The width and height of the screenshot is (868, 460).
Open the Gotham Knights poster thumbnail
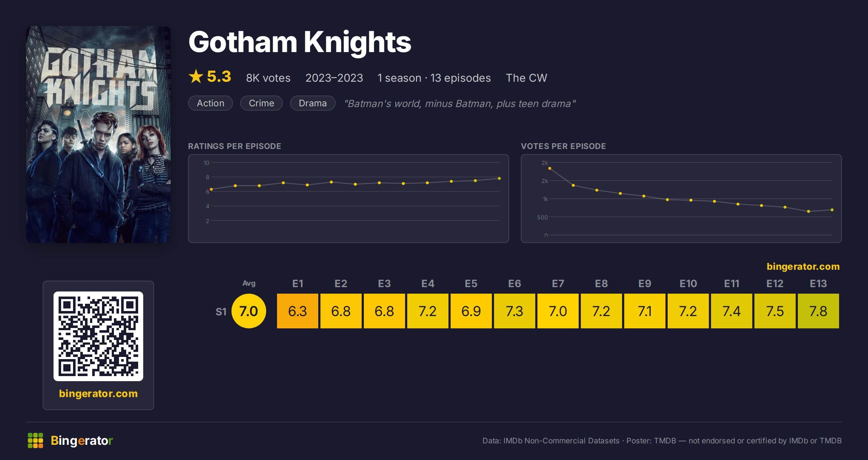pos(98,135)
